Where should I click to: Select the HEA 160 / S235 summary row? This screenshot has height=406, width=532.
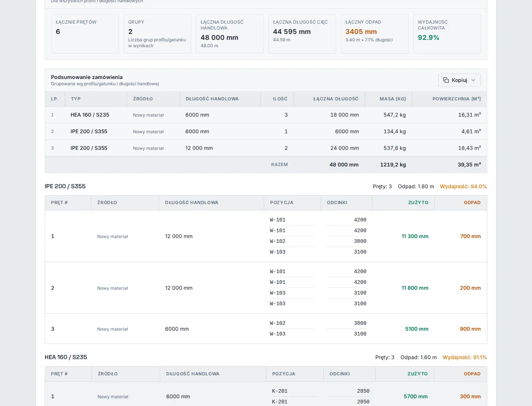click(266, 115)
